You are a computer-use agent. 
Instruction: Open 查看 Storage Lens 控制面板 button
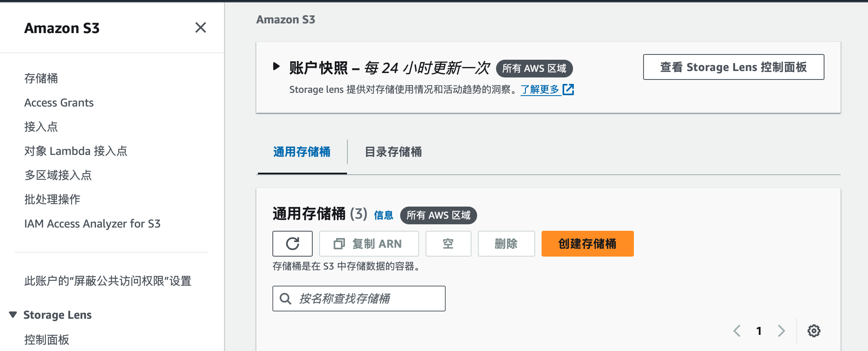[x=733, y=67]
